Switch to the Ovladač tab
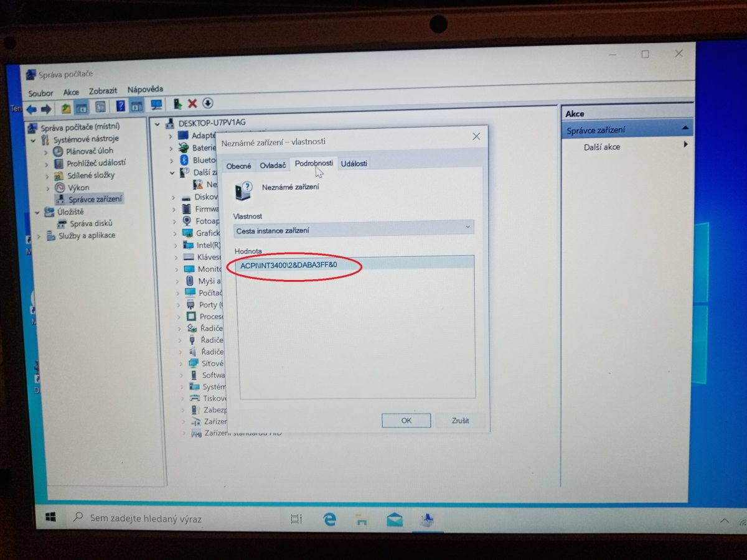The image size is (747, 560). 273,165
